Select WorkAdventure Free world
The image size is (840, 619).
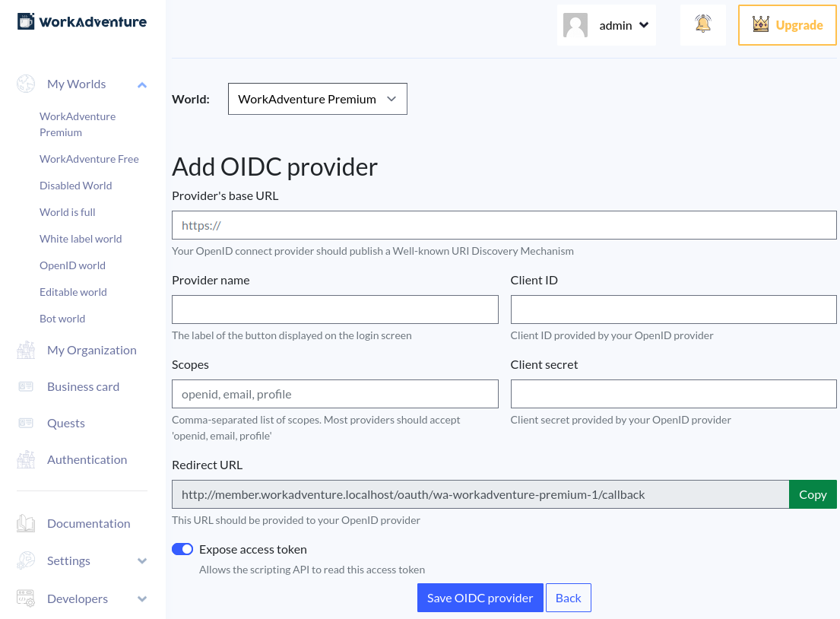click(89, 159)
